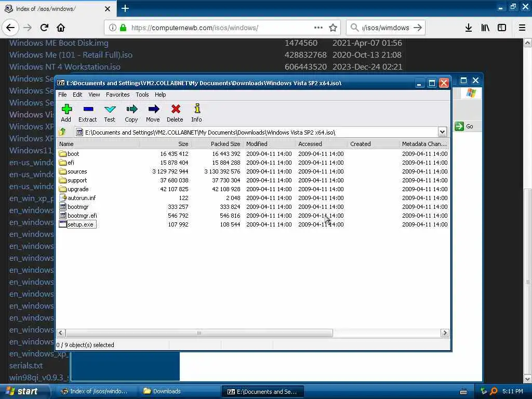Toggle the Firefox sidebar icon
532x399 pixels.
[502, 28]
